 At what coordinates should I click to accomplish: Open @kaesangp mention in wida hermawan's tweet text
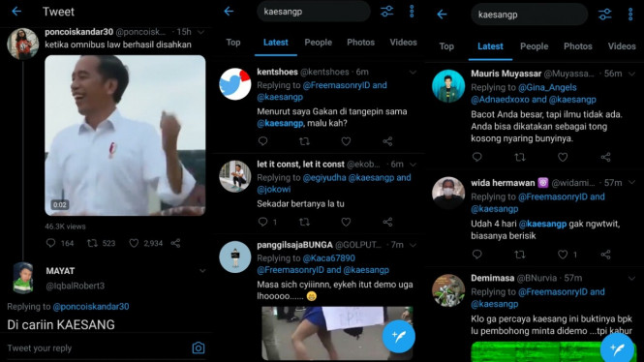(x=542, y=225)
